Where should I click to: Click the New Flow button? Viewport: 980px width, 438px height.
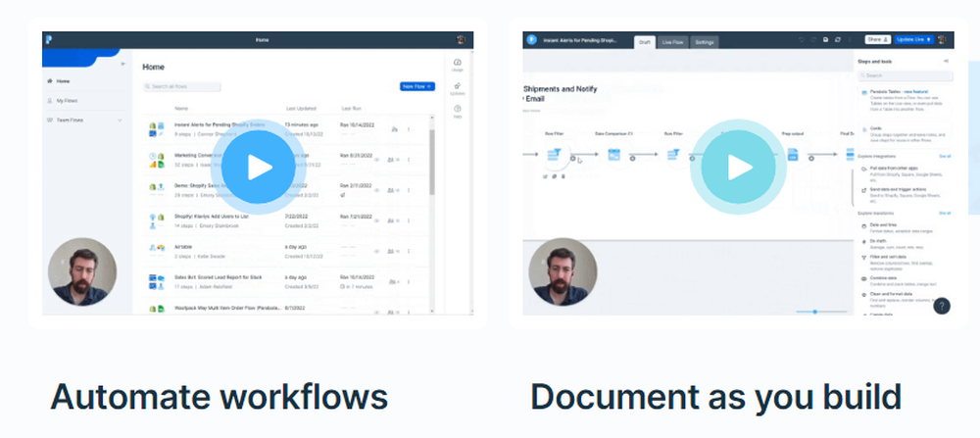pos(416,86)
